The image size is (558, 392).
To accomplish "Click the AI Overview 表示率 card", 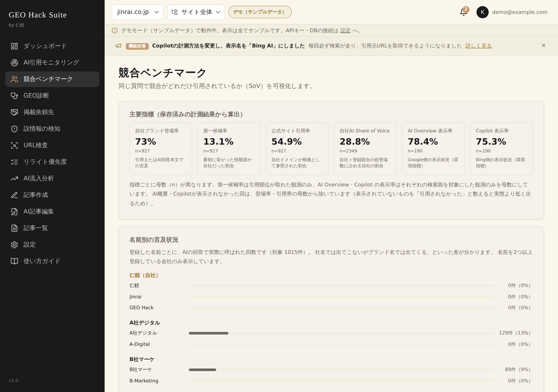I will point(433,149).
